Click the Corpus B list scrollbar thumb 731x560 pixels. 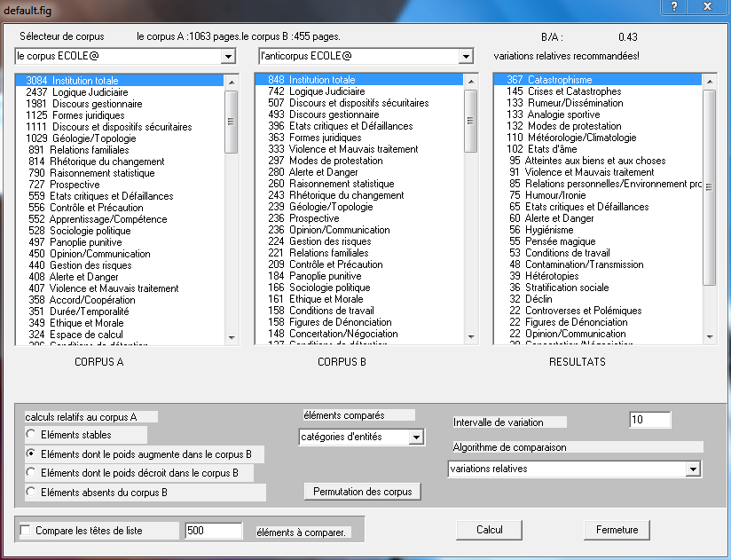coord(470,121)
